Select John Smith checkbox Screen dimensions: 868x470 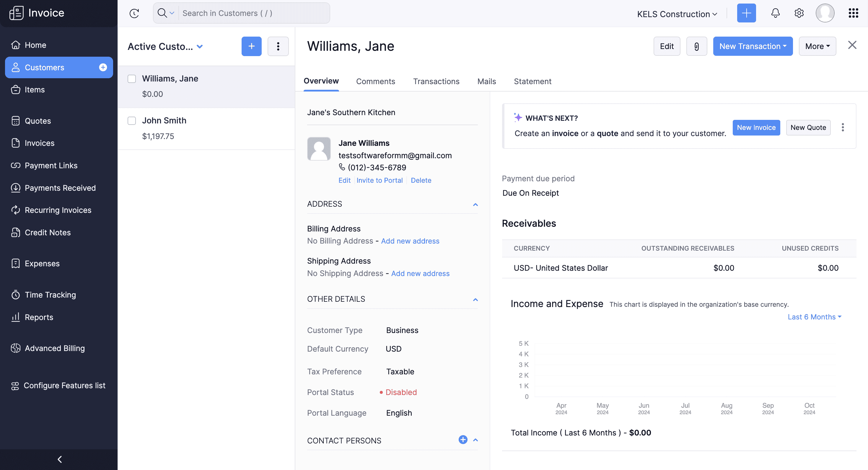point(132,121)
